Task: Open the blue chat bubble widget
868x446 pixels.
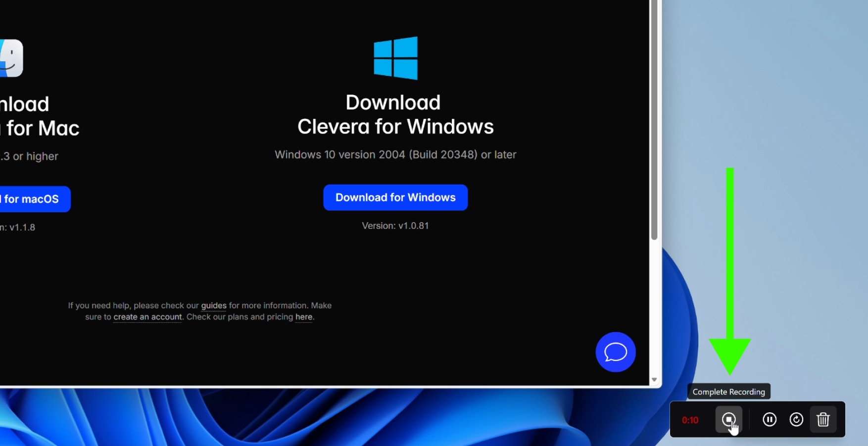Action: pyautogui.click(x=616, y=352)
